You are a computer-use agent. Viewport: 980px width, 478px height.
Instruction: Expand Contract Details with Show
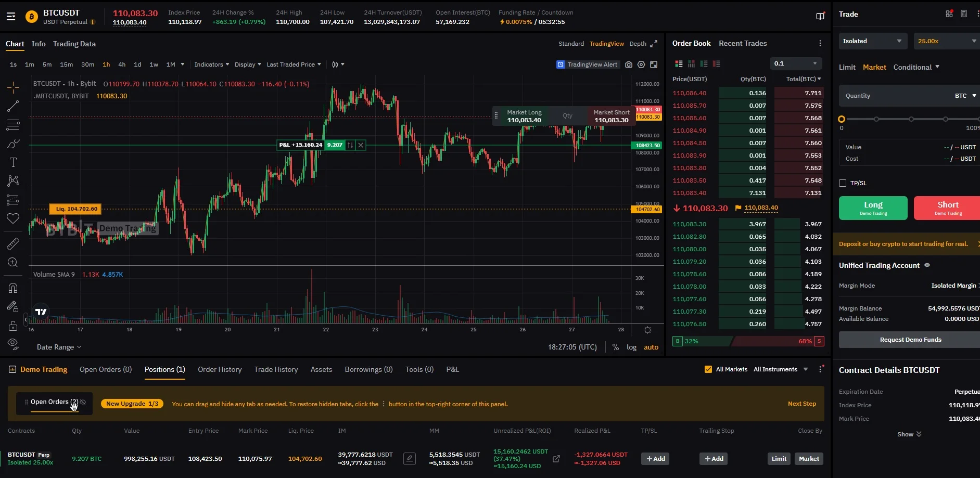909,434
